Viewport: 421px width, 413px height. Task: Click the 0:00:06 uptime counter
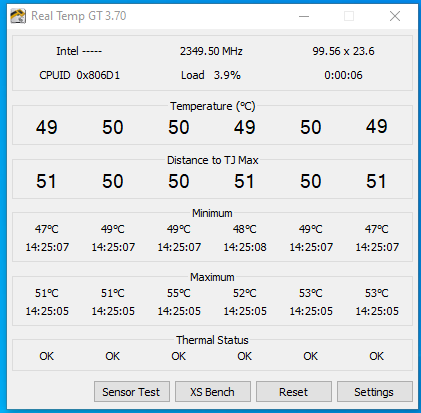(343, 75)
